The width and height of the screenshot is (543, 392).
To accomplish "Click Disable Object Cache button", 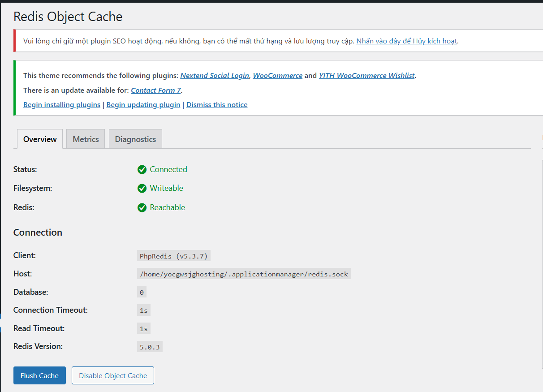I will tap(113, 375).
